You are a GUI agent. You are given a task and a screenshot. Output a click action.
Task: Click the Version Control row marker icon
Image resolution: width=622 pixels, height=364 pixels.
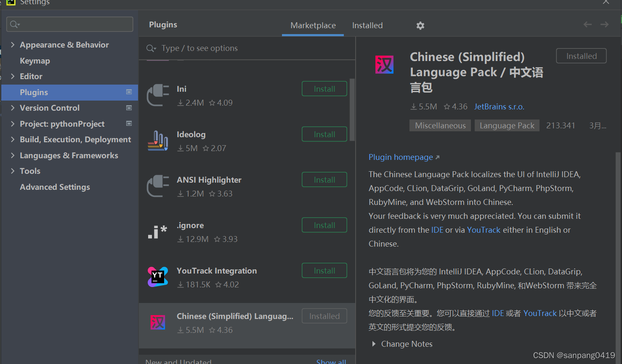pyautogui.click(x=129, y=108)
